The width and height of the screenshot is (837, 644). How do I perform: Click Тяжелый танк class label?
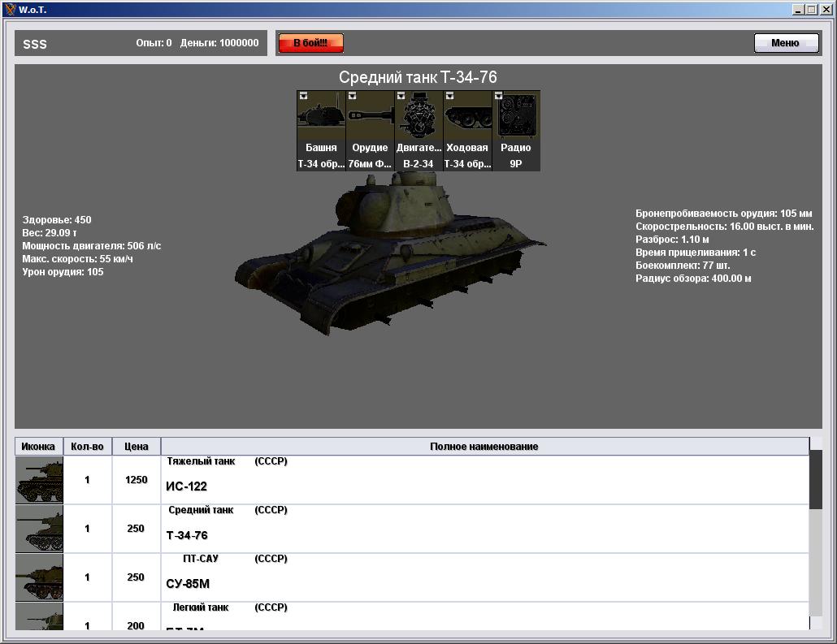coord(201,461)
